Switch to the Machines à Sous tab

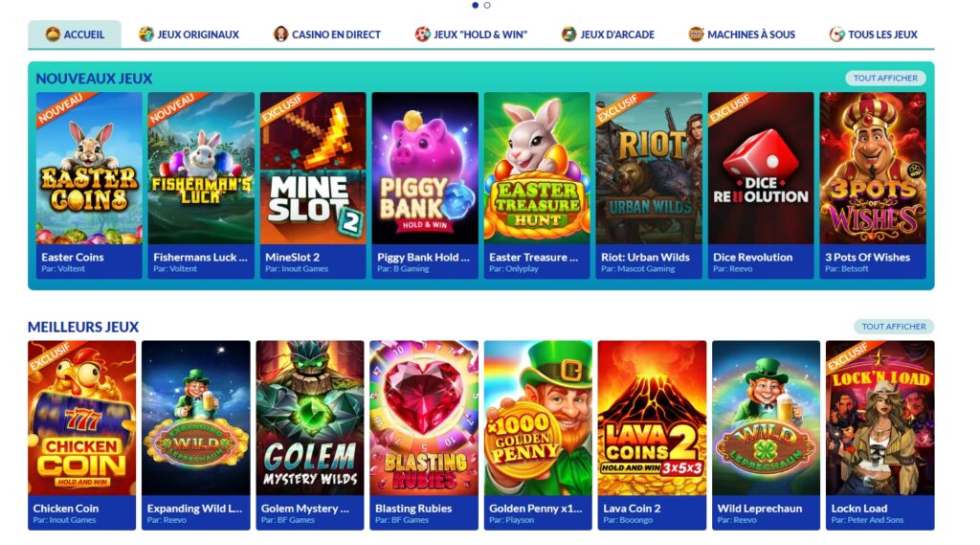pos(742,34)
